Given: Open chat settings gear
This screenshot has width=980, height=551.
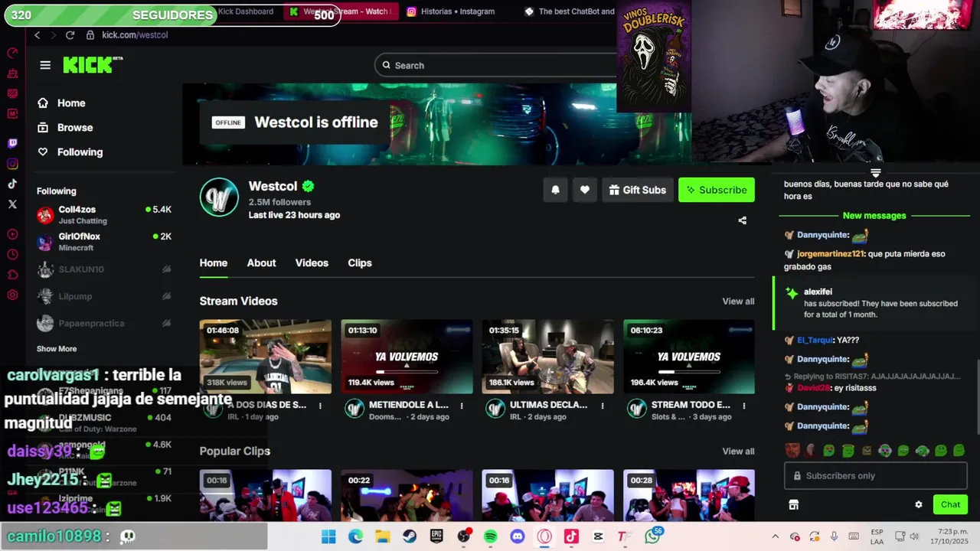Looking at the screenshot, I should coord(919,504).
